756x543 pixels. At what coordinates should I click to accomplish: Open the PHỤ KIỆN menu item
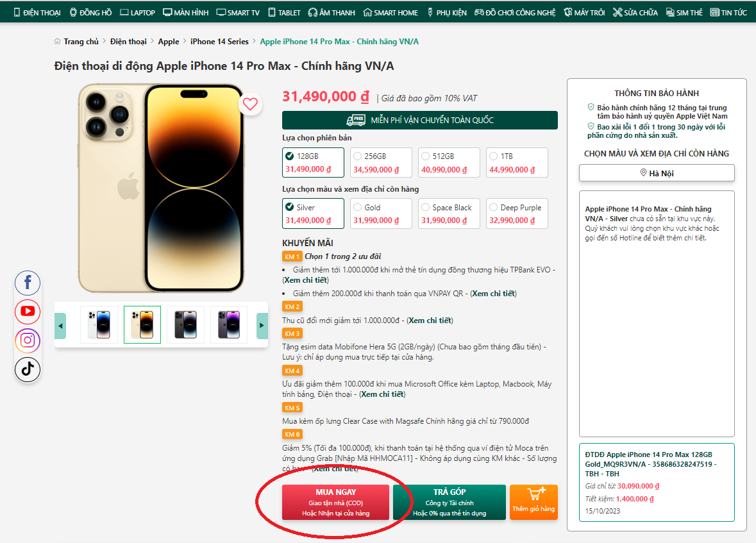447,13
